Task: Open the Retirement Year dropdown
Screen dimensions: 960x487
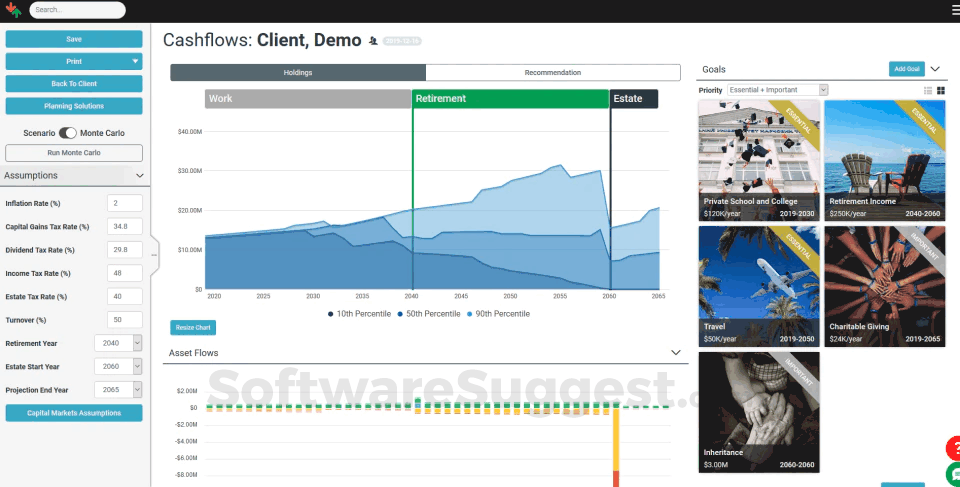Action: pyautogui.click(x=118, y=343)
